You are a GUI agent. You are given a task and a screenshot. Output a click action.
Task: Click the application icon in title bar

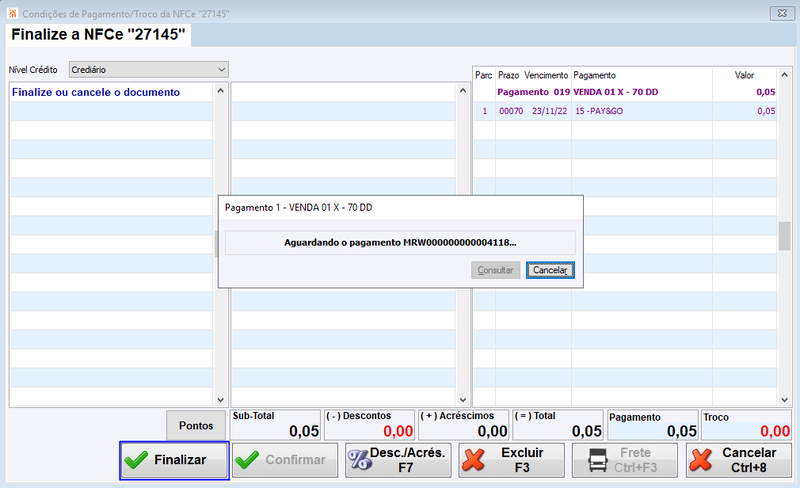click(x=13, y=13)
